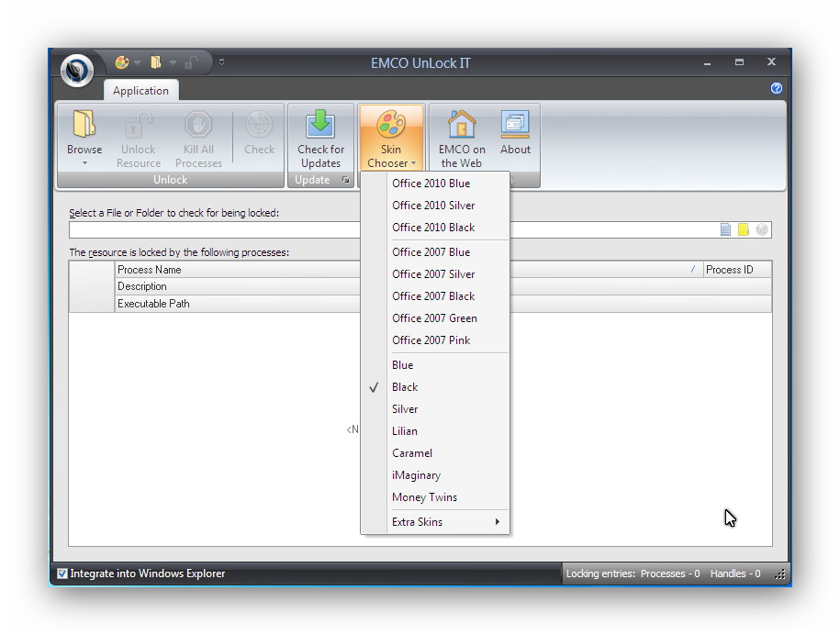Open the dropdown arrow next to quick access palette
This screenshot has height=635, width=840.
pos(137,62)
